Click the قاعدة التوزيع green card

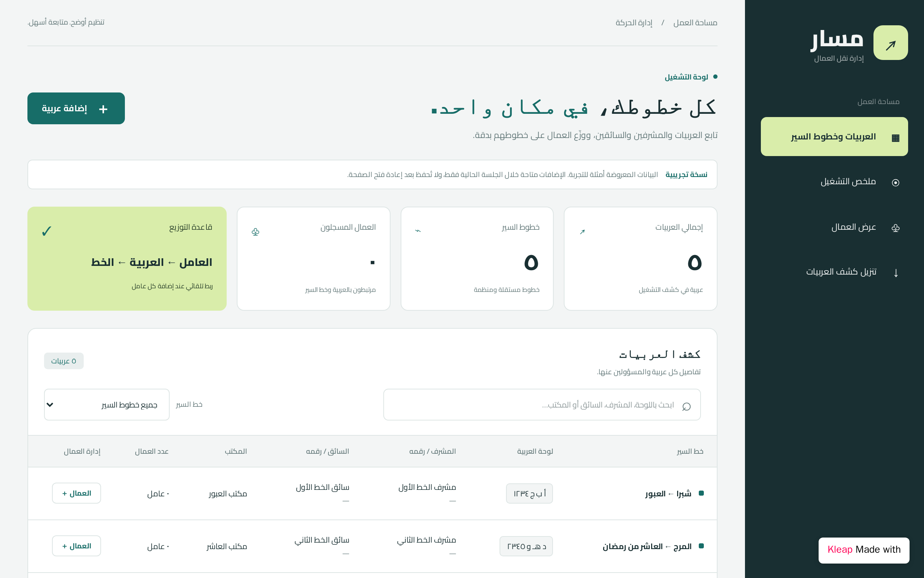[127, 258]
